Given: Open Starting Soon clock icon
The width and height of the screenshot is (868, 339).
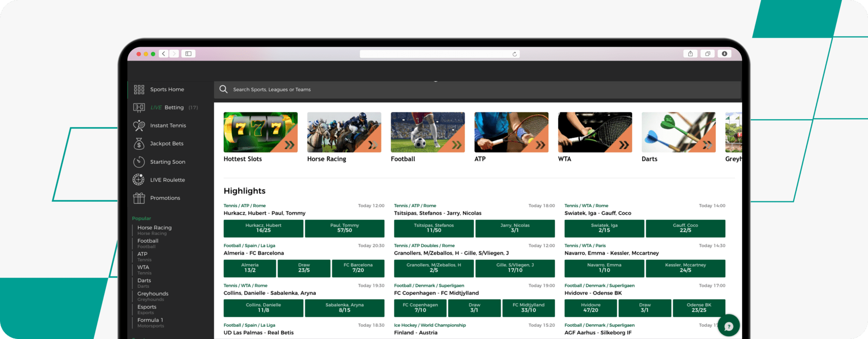Looking at the screenshot, I should [139, 162].
